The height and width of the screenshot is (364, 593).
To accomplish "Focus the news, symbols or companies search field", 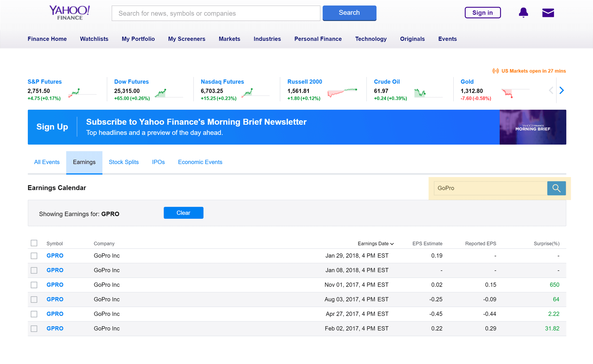I will pos(216,13).
